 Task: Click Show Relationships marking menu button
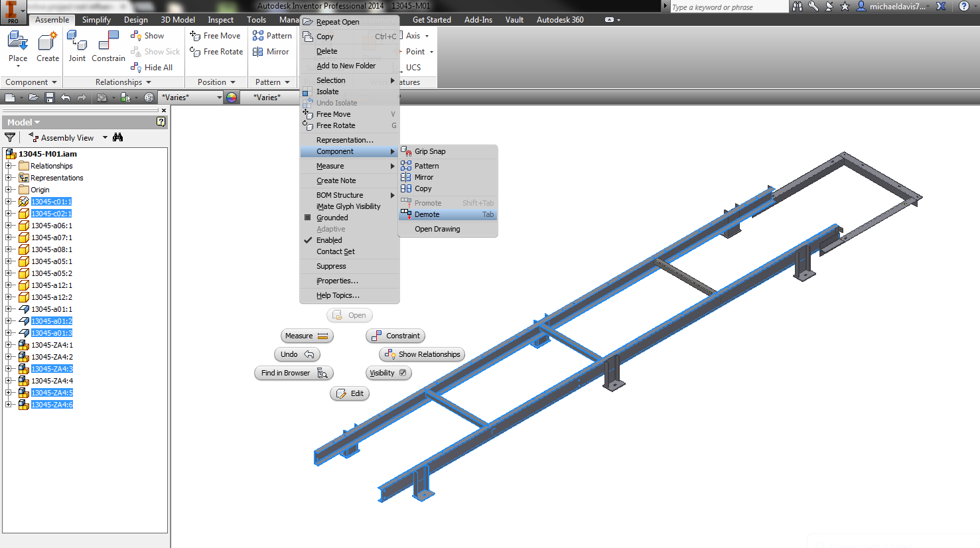point(422,354)
